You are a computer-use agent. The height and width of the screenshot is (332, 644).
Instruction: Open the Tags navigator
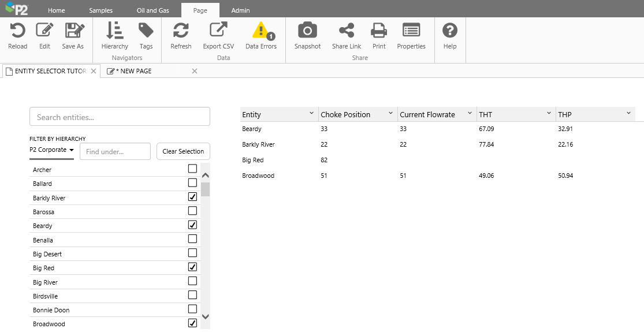point(146,31)
